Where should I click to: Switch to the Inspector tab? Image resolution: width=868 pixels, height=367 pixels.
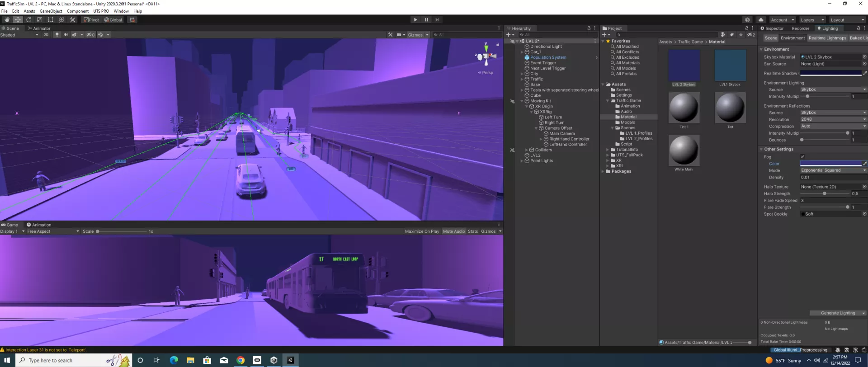[x=772, y=28]
